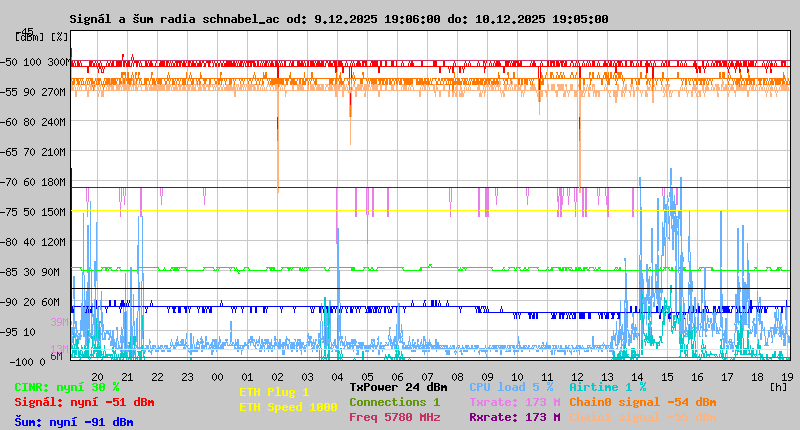The width and height of the screenshot is (800, 430).
Task: Click the '180M' rate axis label
Action: (x=55, y=182)
